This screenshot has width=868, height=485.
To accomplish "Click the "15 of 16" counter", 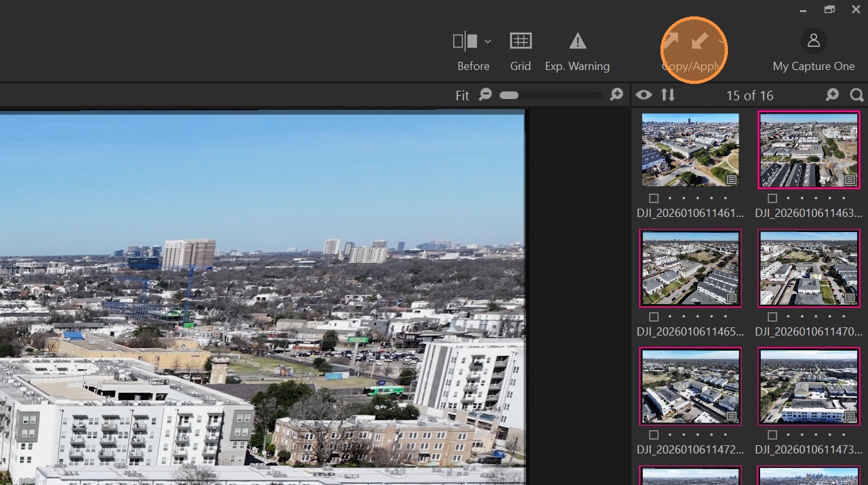I will click(x=749, y=96).
